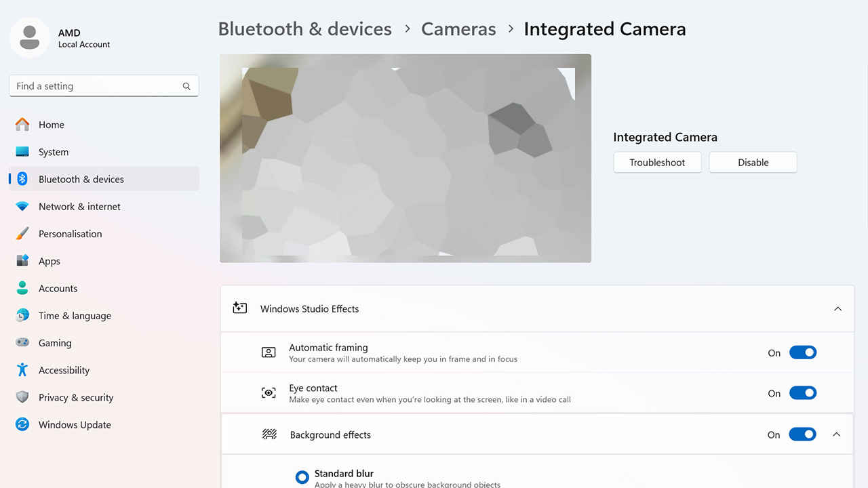Click the Windows Studio Effects sparkle icon
The image size is (868, 488).
[x=239, y=308]
